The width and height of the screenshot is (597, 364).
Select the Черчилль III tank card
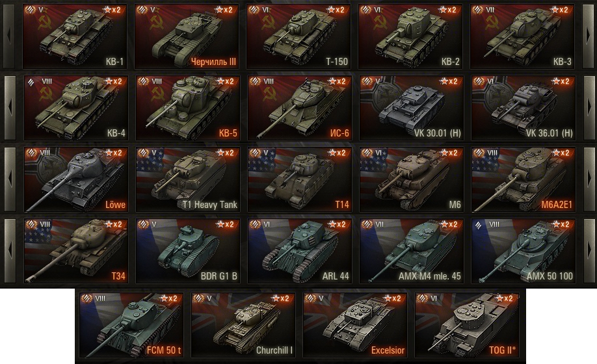pos(186,36)
